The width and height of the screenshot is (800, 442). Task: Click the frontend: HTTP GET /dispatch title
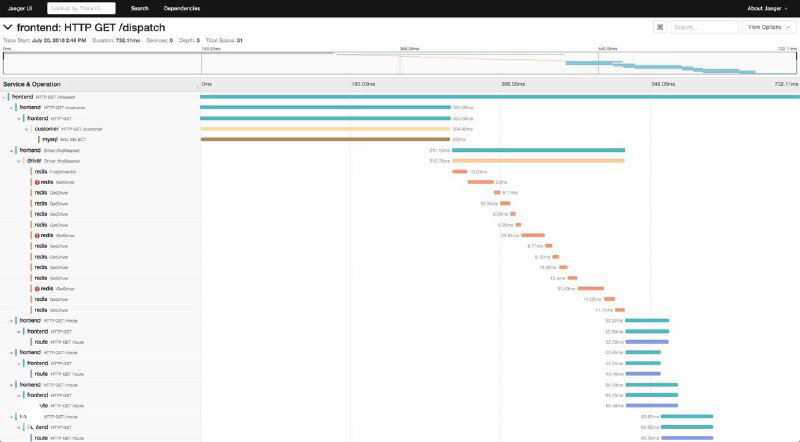(91, 28)
